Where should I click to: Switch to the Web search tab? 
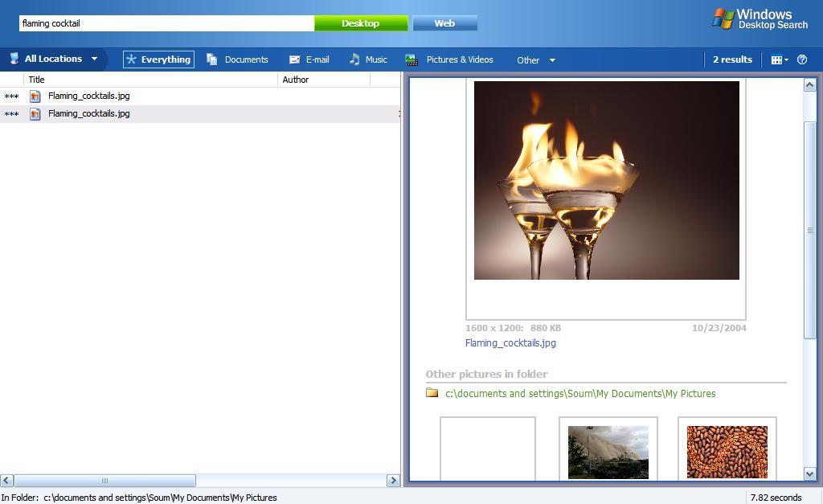click(444, 23)
